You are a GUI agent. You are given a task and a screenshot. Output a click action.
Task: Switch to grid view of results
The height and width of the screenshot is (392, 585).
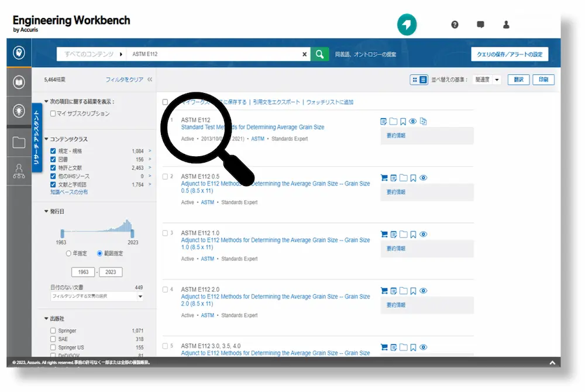click(415, 80)
